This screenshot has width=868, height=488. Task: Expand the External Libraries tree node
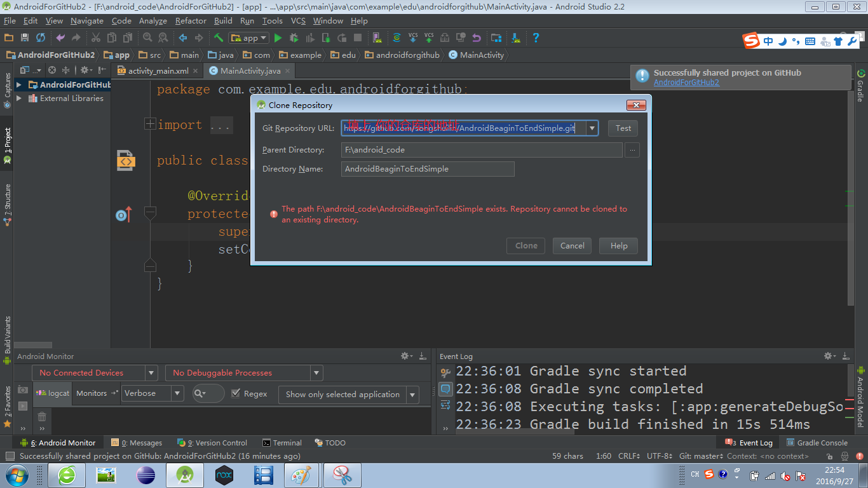19,98
